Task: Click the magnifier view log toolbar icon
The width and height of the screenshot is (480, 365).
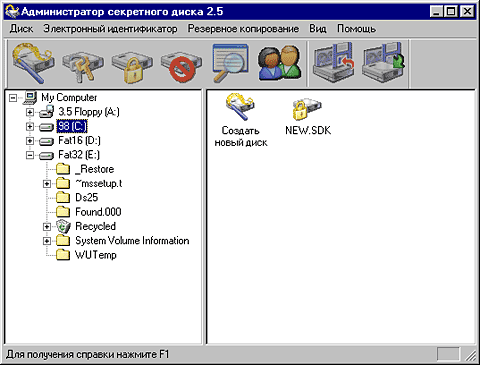Action: tap(231, 63)
